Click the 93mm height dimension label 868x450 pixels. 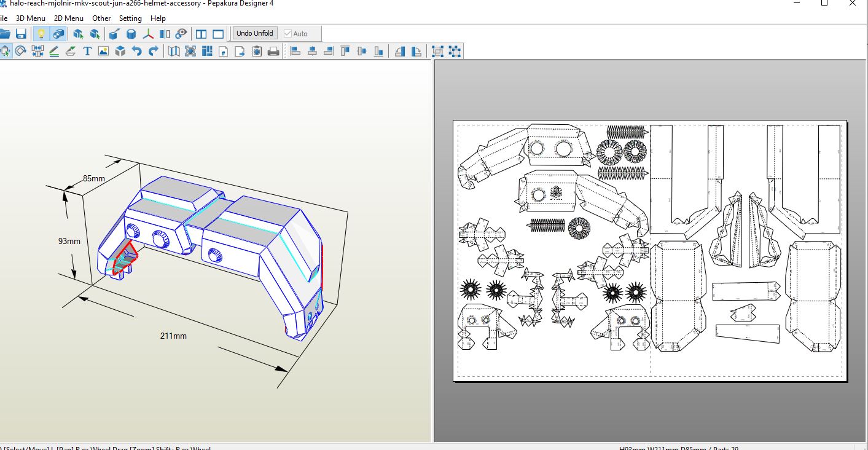(69, 241)
